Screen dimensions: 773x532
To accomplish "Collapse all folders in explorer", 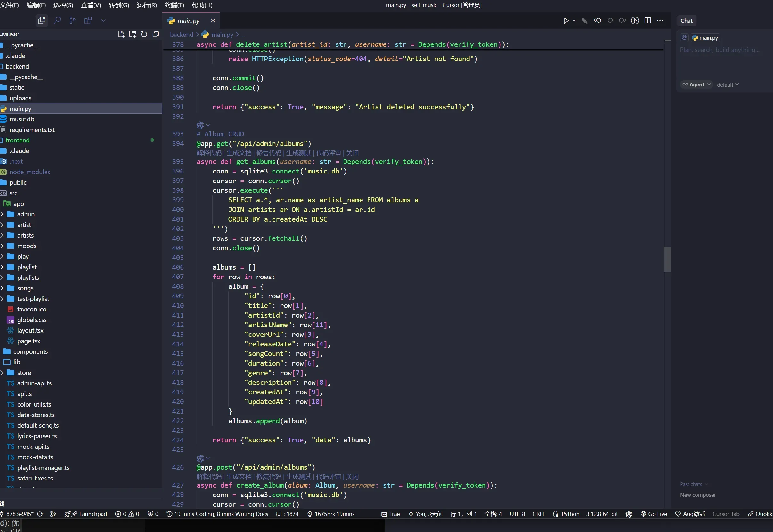I will (155, 34).
